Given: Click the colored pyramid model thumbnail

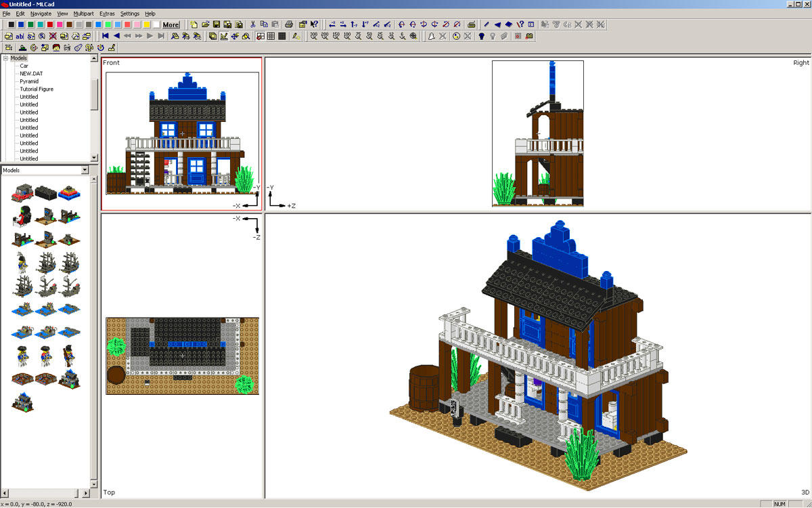Looking at the screenshot, I should pyautogui.click(x=68, y=192).
